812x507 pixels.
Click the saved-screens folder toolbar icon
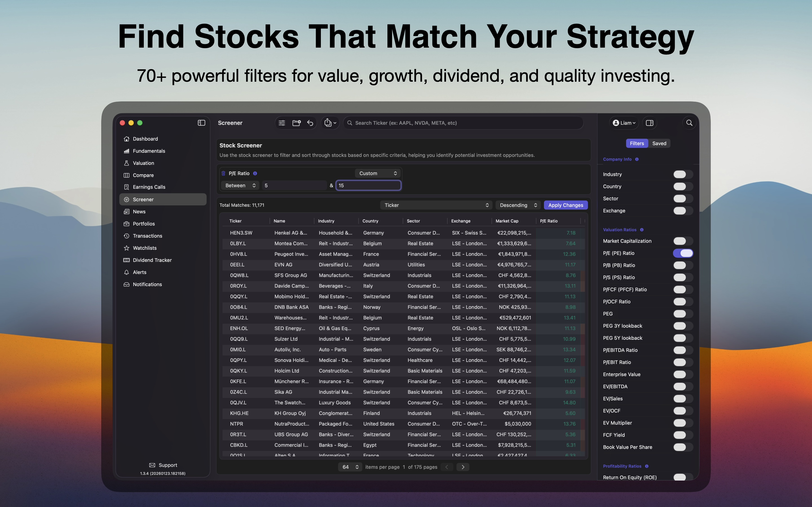(x=296, y=123)
